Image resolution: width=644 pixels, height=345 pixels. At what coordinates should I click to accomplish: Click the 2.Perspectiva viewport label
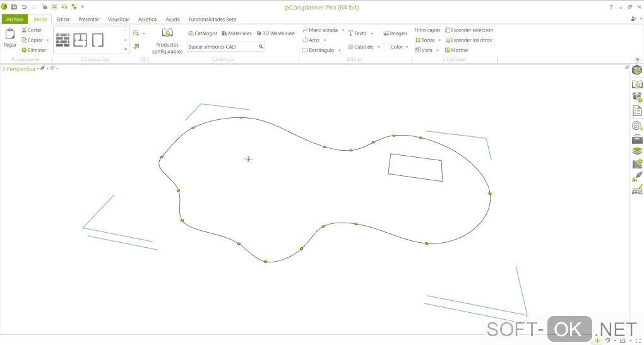point(18,69)
